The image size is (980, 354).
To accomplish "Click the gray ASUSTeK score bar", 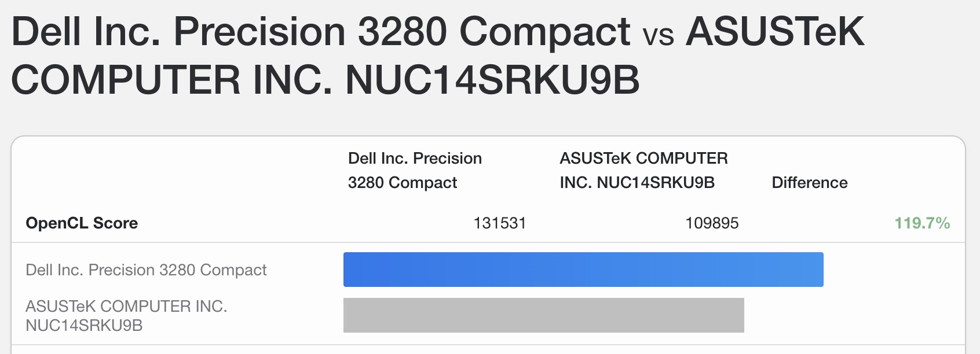I will pyautogui.click(x=543, y=315).
